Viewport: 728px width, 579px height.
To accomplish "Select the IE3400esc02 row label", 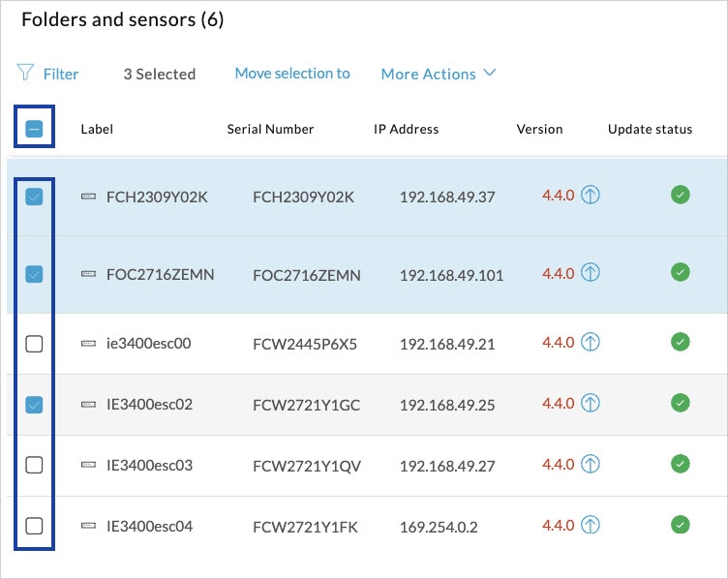I will pyautogui.click(x=149, y=405).
